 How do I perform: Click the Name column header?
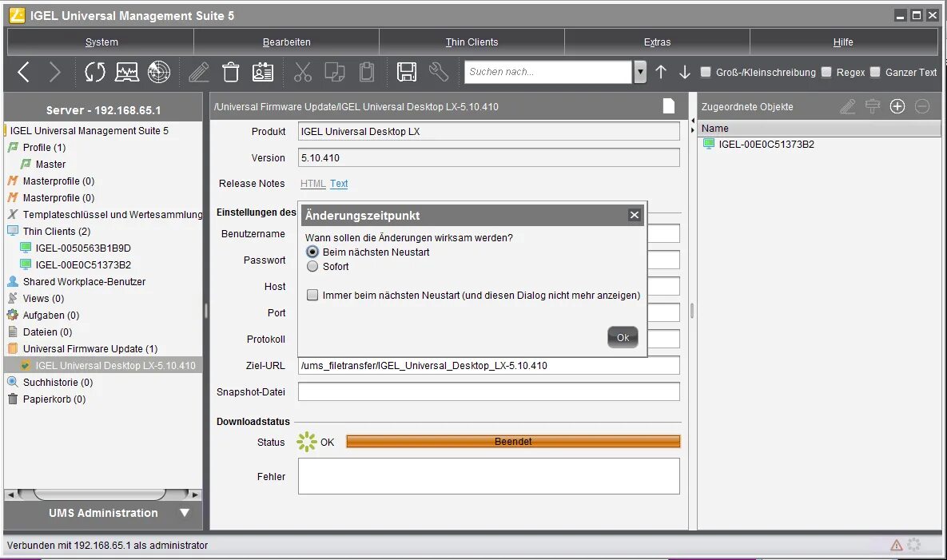pos(820,128)
